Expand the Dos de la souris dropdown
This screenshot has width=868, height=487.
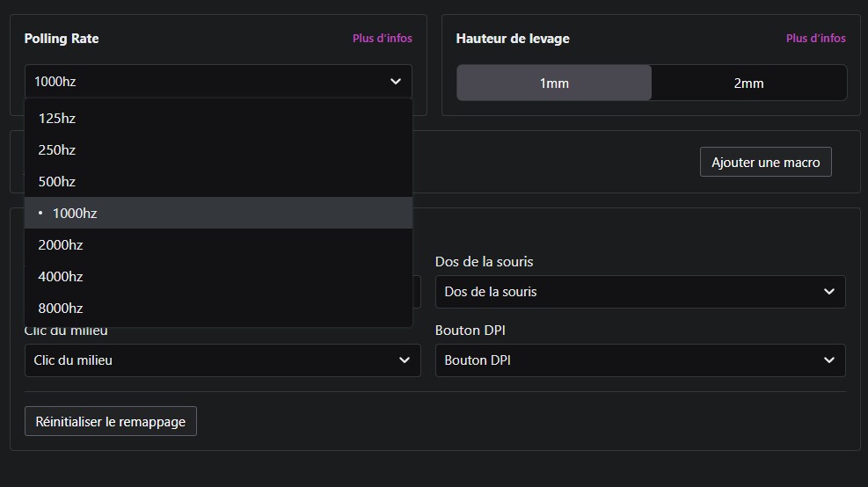click(x=640, y=292)
